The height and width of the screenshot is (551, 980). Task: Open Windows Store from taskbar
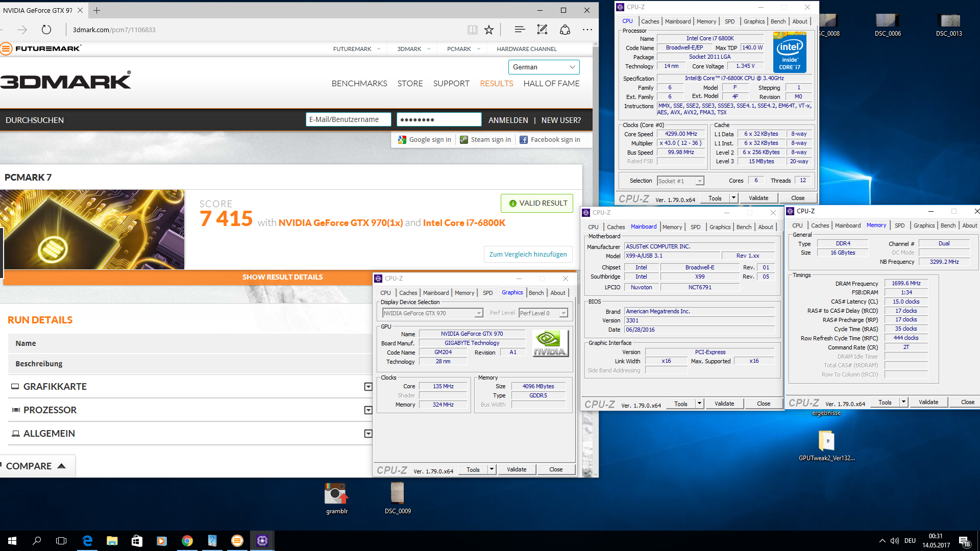[137, 541]
